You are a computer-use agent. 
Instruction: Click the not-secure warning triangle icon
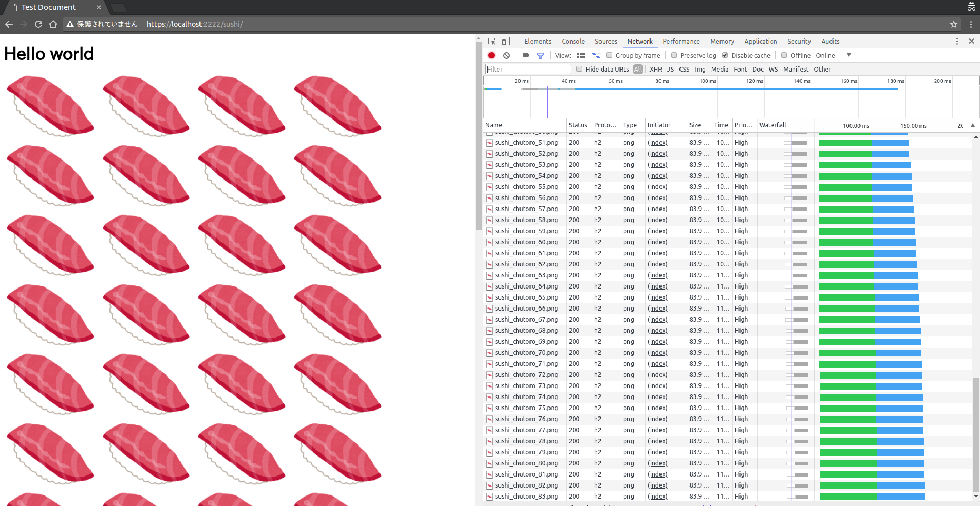pyautogui.click(x=70, y=24)
